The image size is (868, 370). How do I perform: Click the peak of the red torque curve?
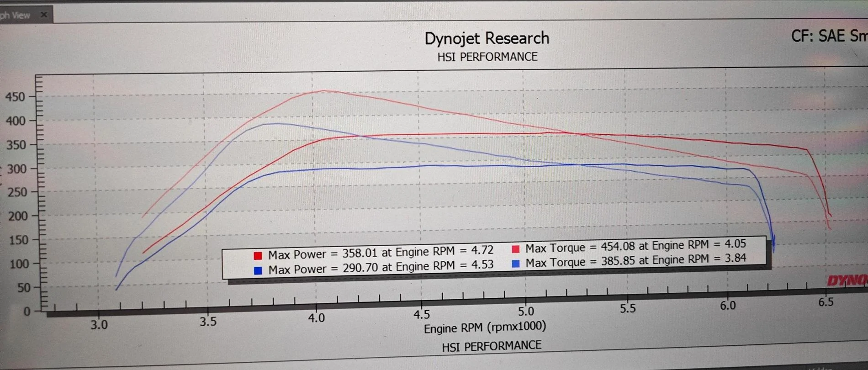324,91
